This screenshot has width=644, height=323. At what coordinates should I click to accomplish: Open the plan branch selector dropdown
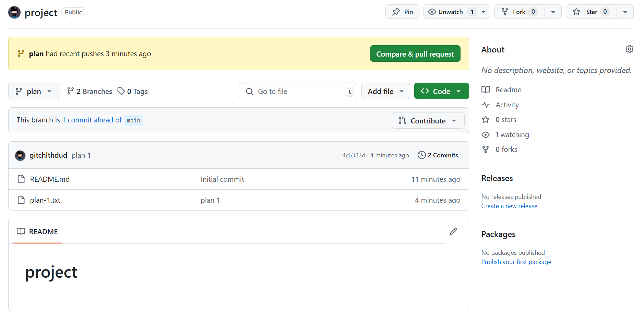(x=34, y=91)
